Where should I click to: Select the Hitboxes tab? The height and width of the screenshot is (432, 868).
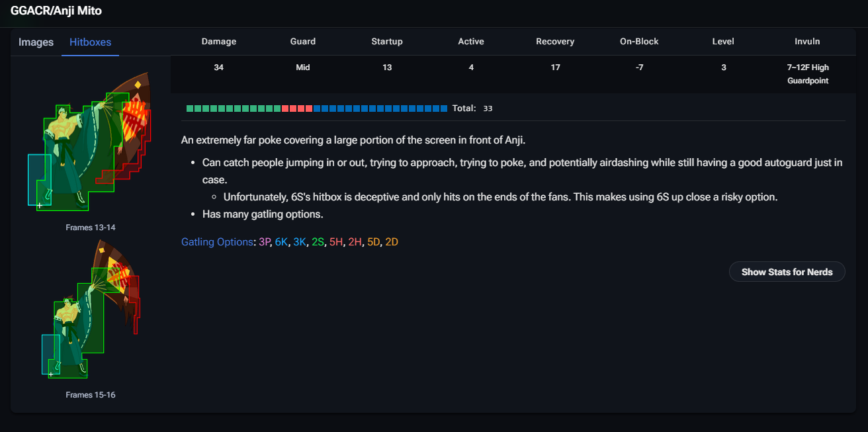click(x=90, y=42)
